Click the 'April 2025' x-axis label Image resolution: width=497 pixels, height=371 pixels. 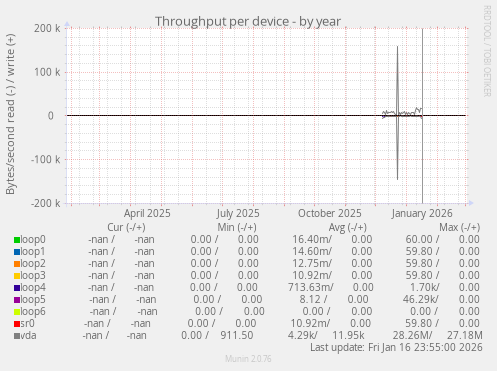147,213
